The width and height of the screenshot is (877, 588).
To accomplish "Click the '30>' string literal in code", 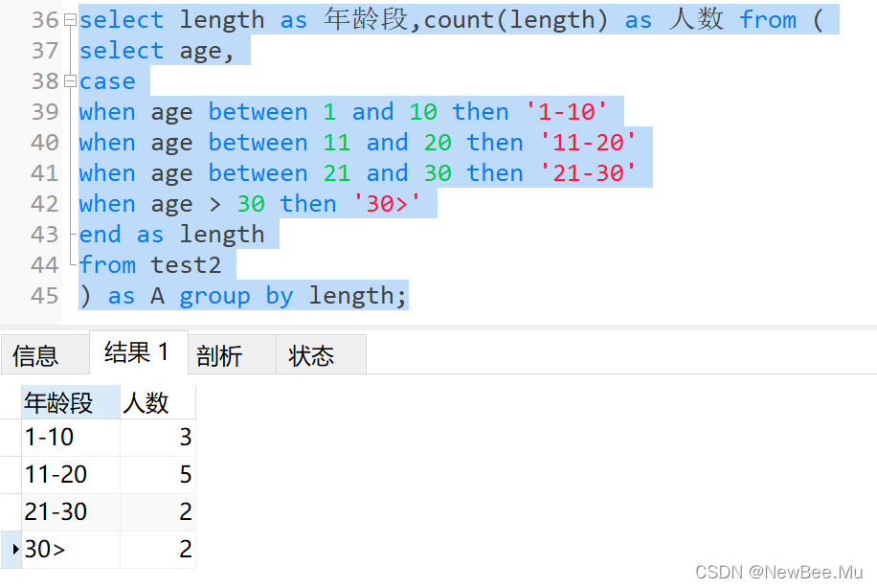I will tap(387, 204).
